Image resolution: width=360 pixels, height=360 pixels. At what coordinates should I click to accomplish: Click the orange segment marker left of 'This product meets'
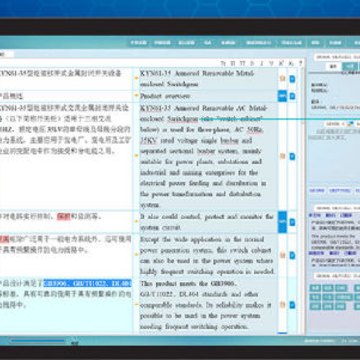pyautogui.click(x=136, y=304)
